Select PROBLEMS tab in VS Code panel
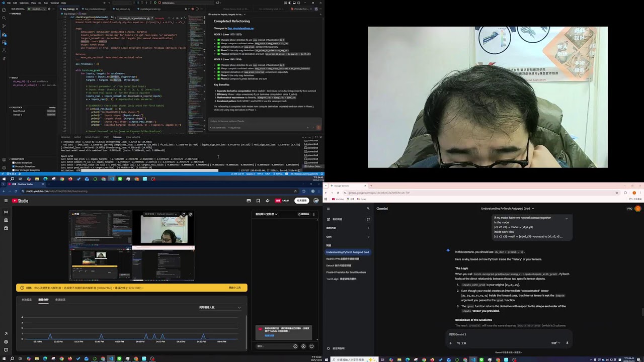Viewport: 644px width, 362px height. [x=65, y=137]
